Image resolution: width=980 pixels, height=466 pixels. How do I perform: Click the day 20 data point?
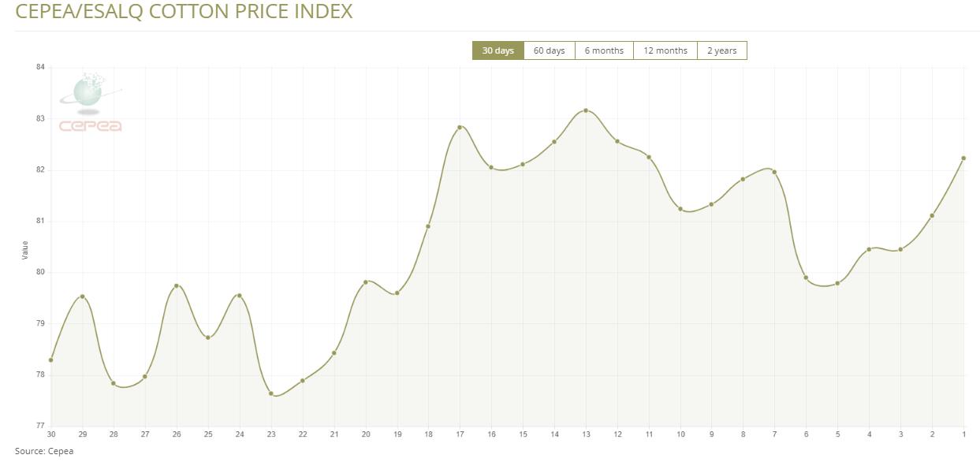[x=366, y=281]
